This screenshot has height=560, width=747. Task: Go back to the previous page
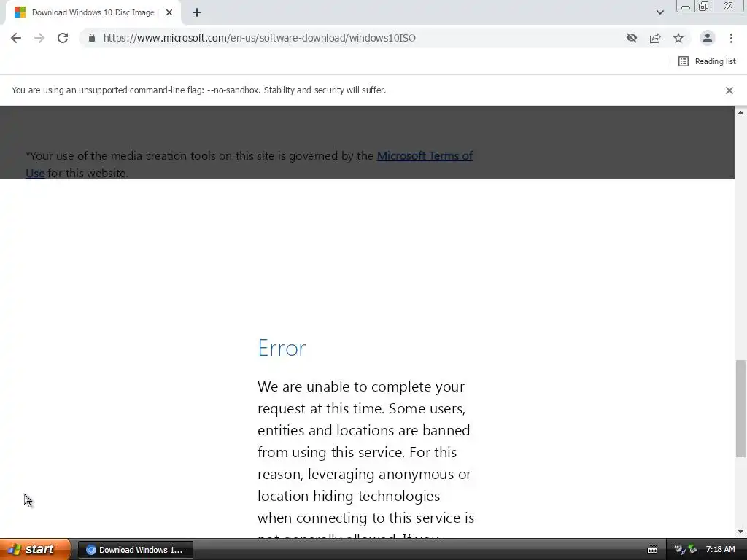[16, 38]
